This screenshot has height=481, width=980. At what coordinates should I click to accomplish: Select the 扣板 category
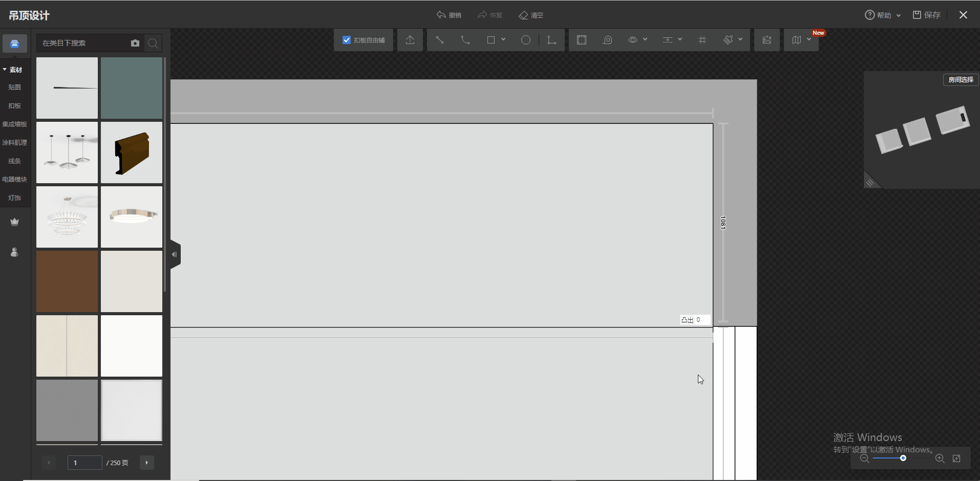tap(14, 105)
